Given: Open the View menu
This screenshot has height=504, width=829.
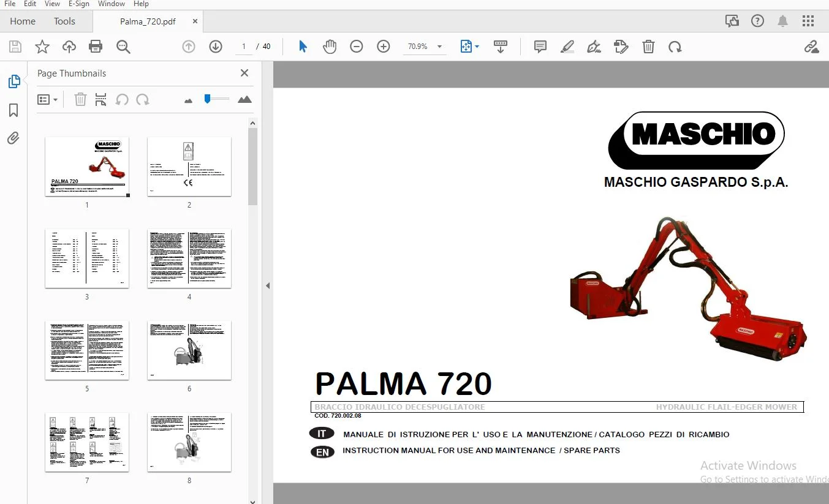Looking at the screenshot, I should coord(52,4).
